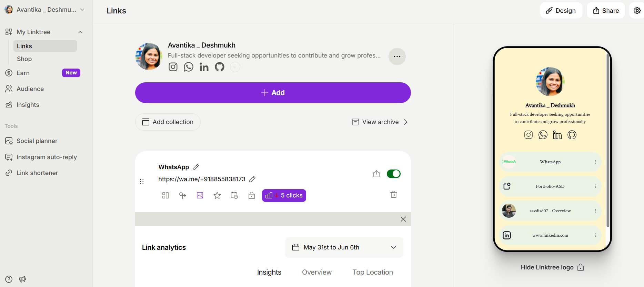
Task: Open the lock icon on WhatsApp link
Action: pyautogui.click(x=252, y=195)
